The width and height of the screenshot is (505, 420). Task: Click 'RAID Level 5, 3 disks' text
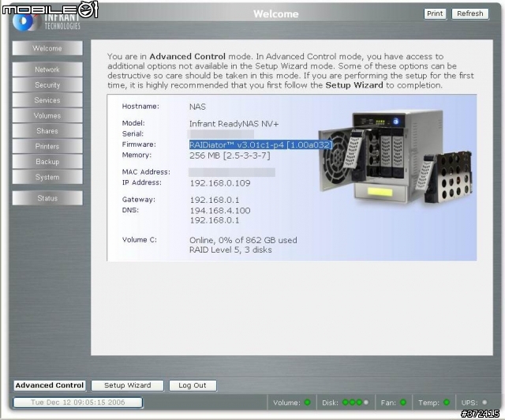[x=230, y=249]
